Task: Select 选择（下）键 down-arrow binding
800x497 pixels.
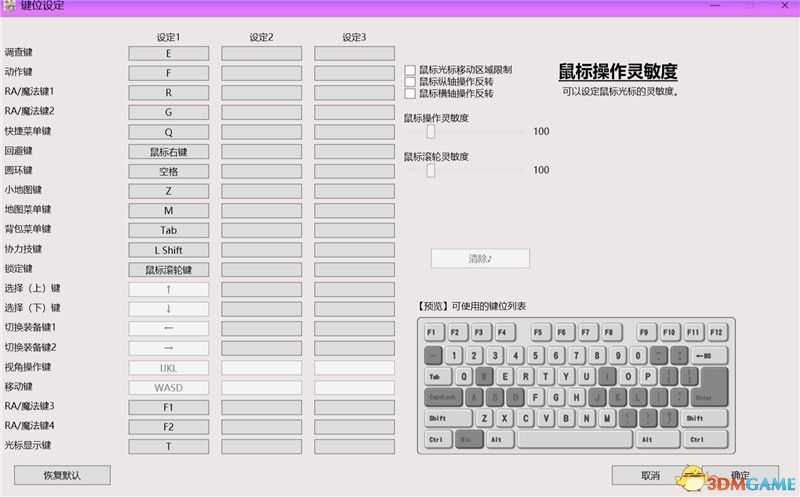Action: [x=168, y=309]
